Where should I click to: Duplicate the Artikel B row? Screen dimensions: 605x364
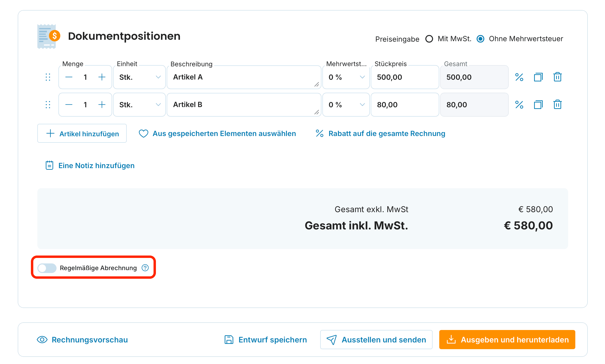(x=538, y=105)
